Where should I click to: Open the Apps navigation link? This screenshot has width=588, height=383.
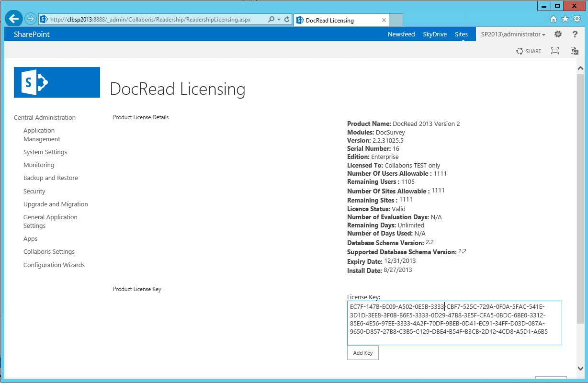tap(30, 239)
